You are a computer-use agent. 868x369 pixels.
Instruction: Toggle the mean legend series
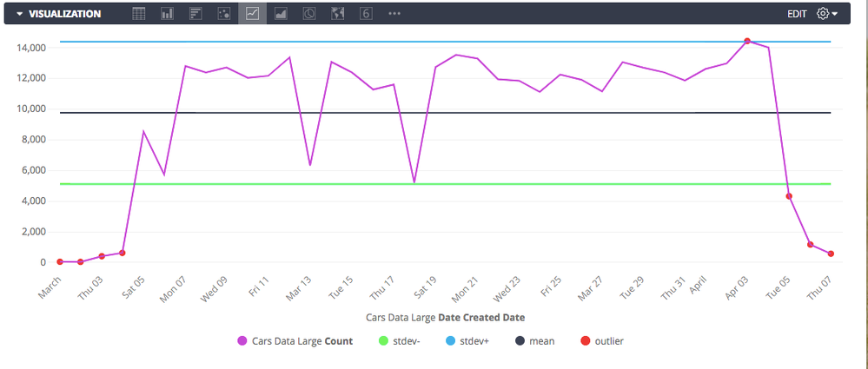[x=534, y=341]
